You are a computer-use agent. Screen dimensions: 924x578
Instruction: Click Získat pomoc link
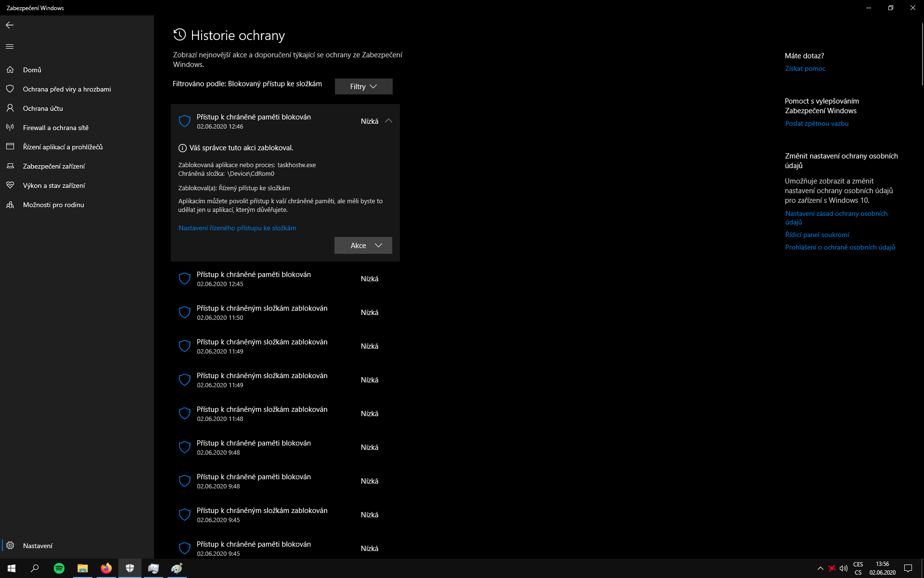point(805,68)
